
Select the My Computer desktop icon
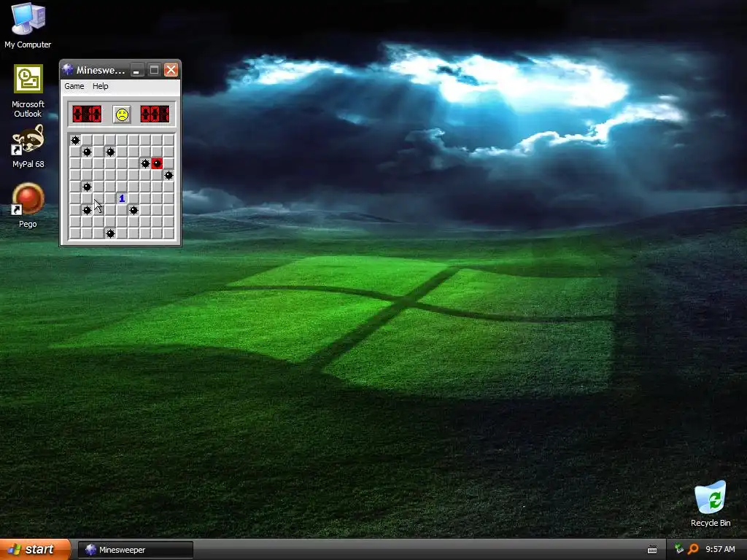[x=28, y=26]
